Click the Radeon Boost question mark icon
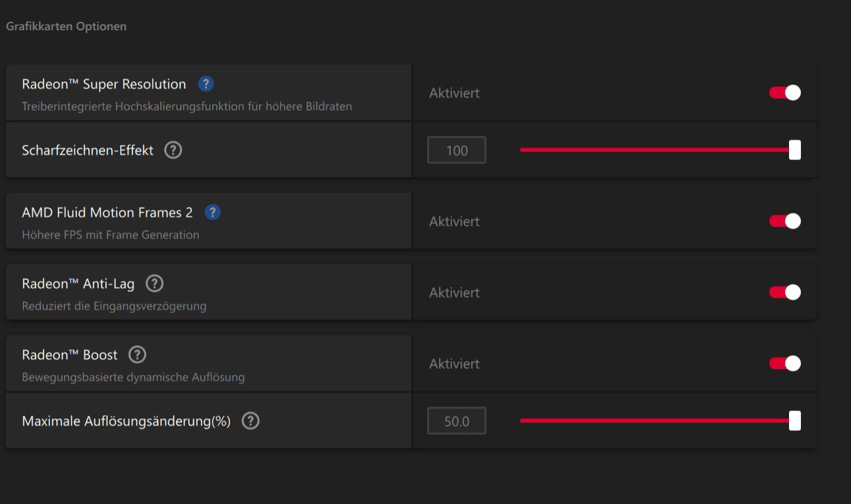 137,354
